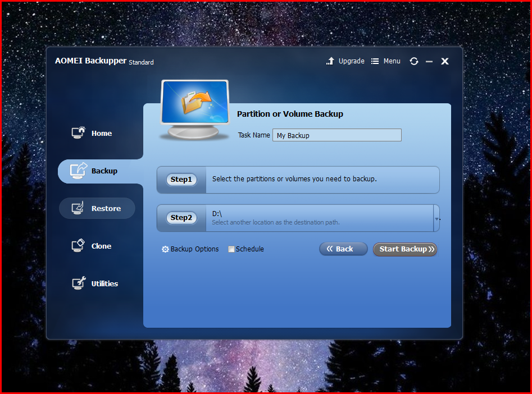Image resolution: width=532 pixels, height=394 pixels.
Task: Click 'Select another location as the destination path'
Action: point(276,222)
